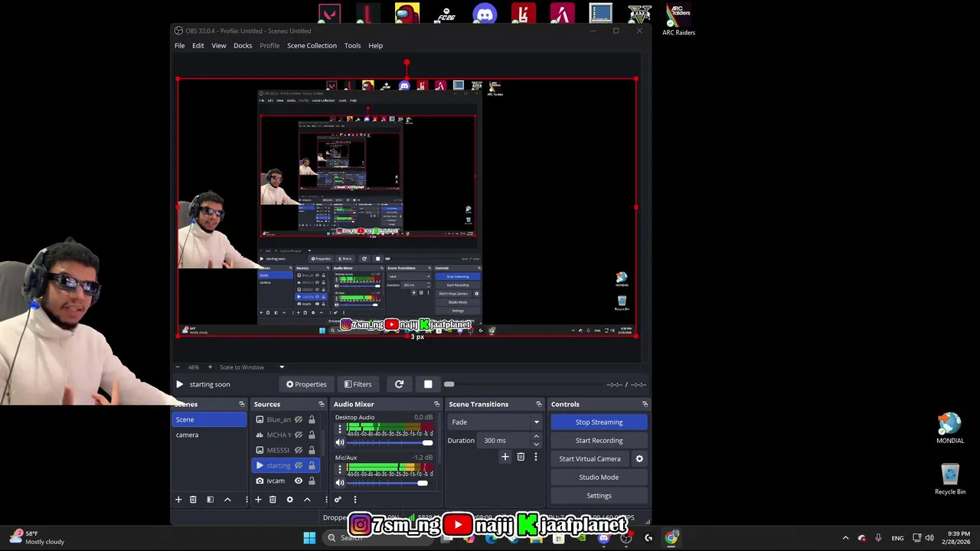Open the FC26 desktop shortcut
Screen dimensions: 980x551
click(446, 14)
